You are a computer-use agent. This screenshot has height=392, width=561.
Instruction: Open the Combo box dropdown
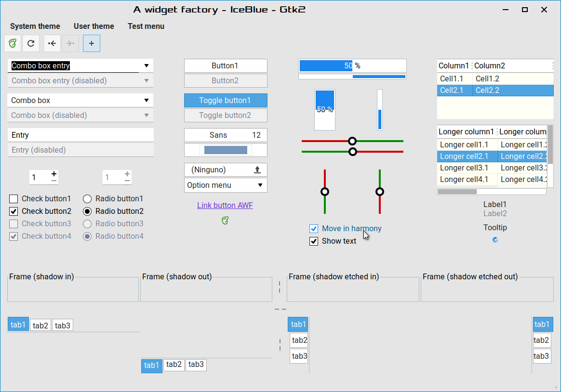point(80,101)
